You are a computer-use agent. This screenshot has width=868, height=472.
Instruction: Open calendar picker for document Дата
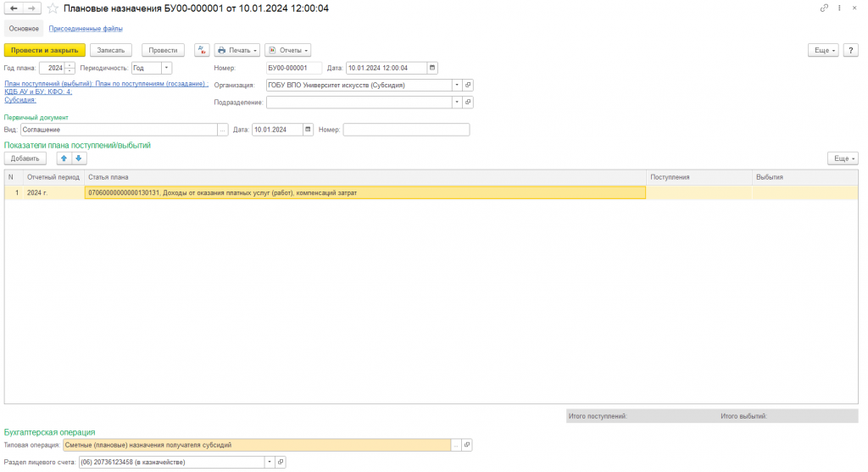[432, 68]
